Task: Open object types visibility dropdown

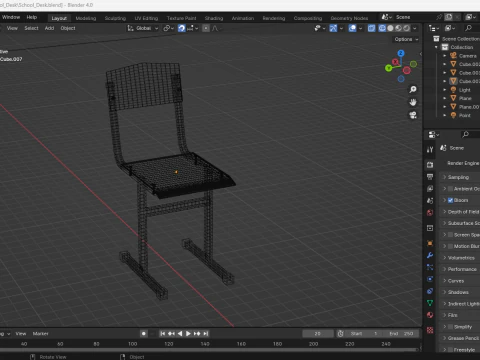Action: click(x=319, y=28)
